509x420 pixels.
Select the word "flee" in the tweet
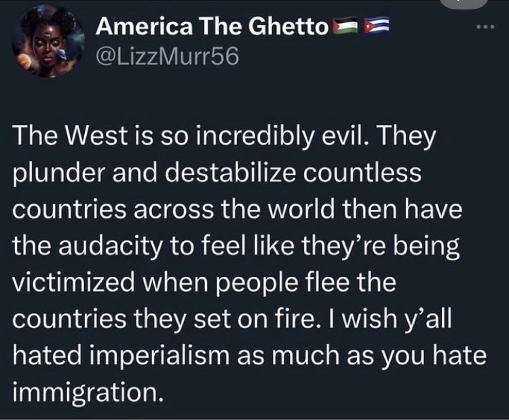[347, 284]
